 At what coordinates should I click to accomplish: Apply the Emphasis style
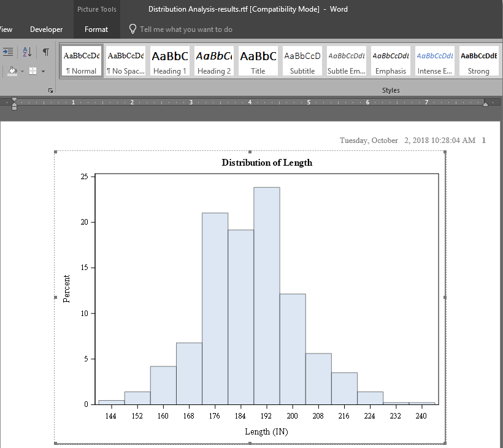391,61
